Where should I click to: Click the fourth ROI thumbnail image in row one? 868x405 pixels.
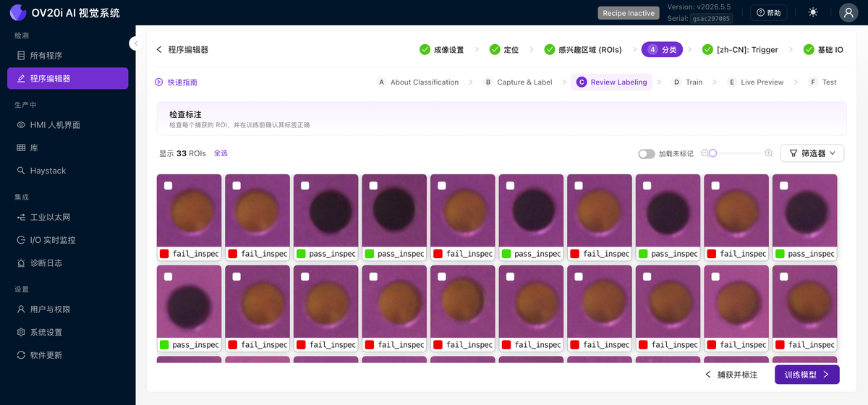[394, 210]
